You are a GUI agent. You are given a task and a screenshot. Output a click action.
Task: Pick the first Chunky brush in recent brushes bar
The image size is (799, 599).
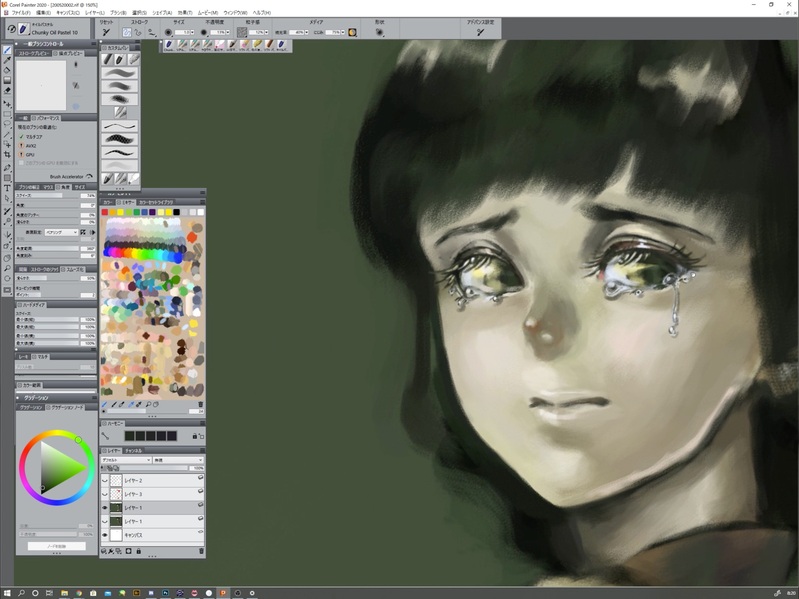169,45
